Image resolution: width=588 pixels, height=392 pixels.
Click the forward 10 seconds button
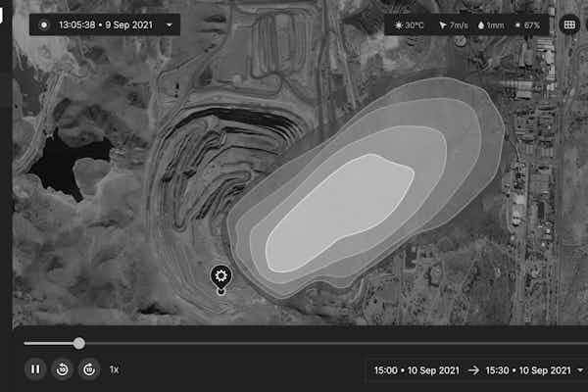click(88, 369)
